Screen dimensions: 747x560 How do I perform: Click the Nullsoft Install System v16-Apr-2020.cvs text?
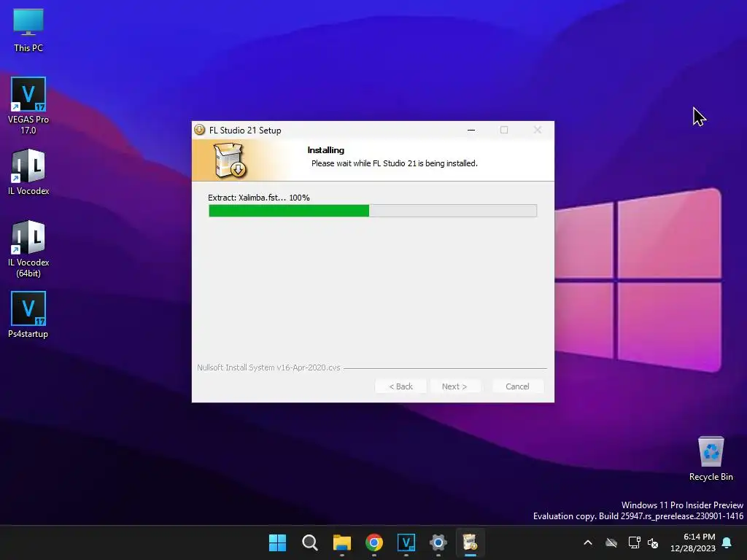pos(268,367)
